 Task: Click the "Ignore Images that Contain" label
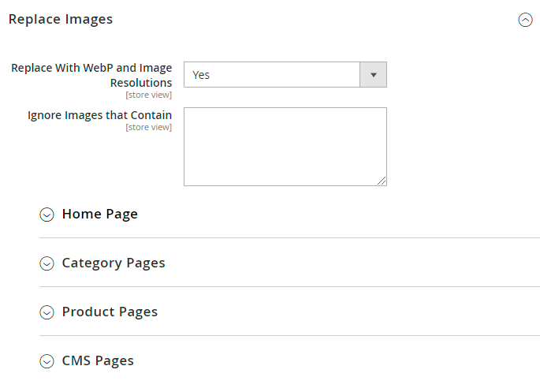tap(99, 115)
